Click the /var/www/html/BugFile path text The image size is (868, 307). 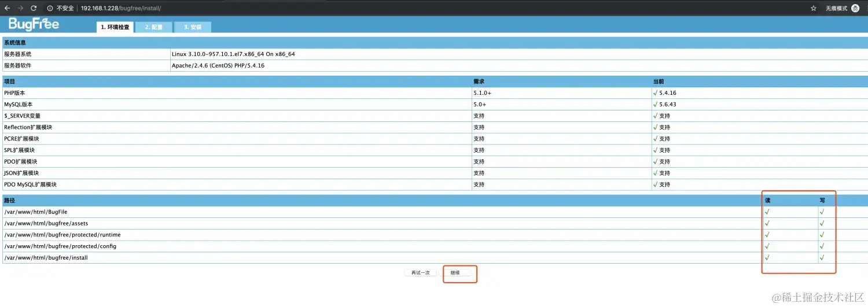click(x=35, y=212)
